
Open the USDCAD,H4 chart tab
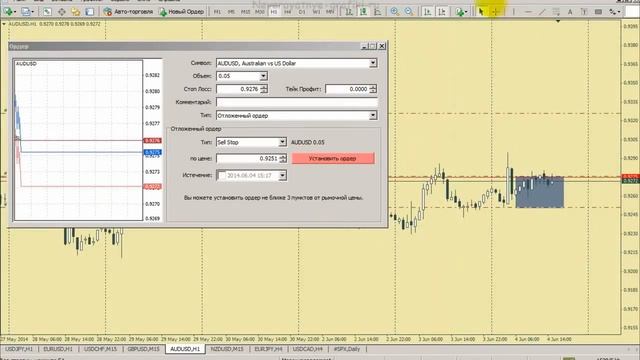(308, 349)
